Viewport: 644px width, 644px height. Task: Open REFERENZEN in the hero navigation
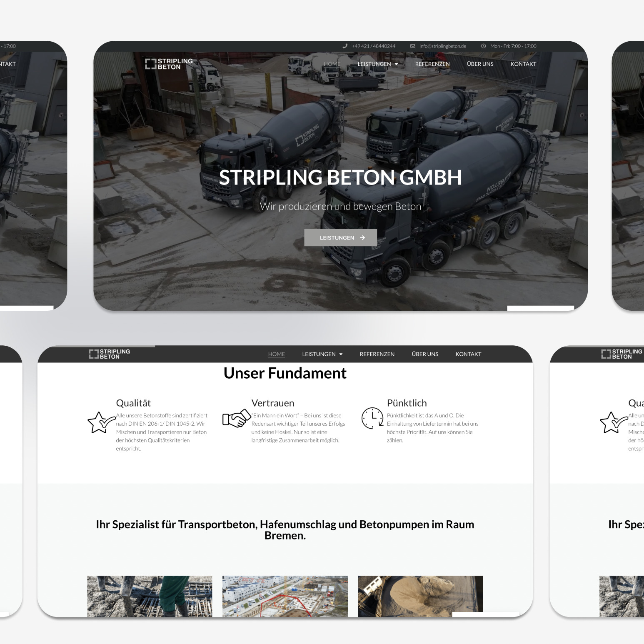click(x=432, y=64)
